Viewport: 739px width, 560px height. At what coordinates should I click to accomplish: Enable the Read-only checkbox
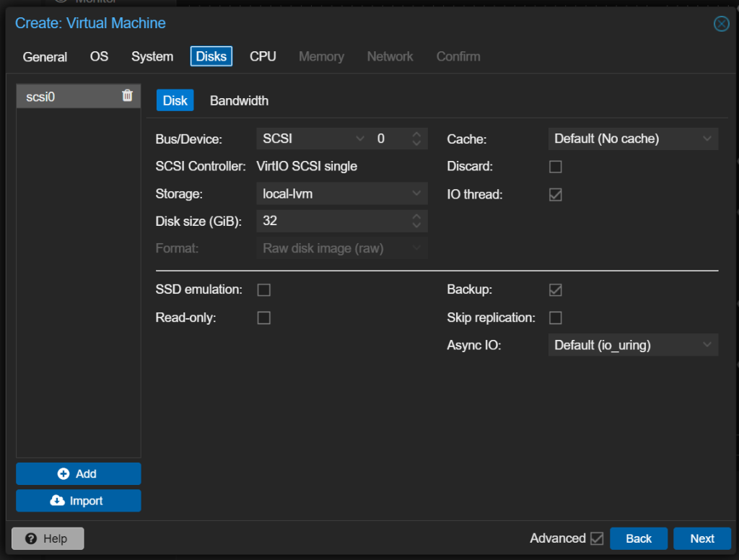pyautogui.click(x=264, y=318)
